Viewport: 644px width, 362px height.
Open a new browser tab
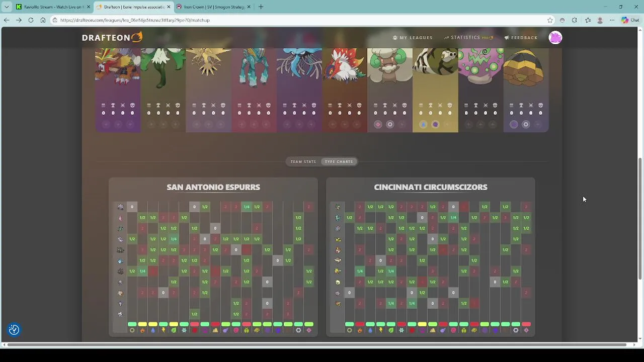click(261, 7)
